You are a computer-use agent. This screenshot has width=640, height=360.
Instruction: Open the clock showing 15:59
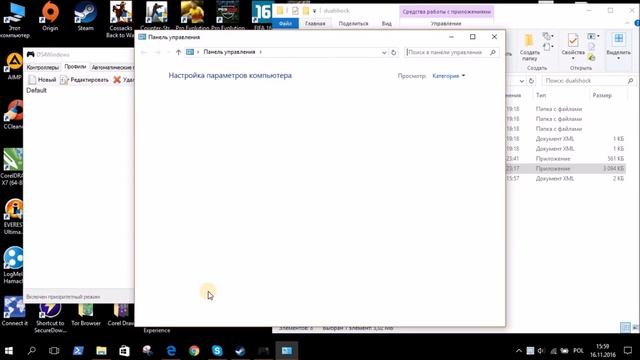tap(602, 351)
